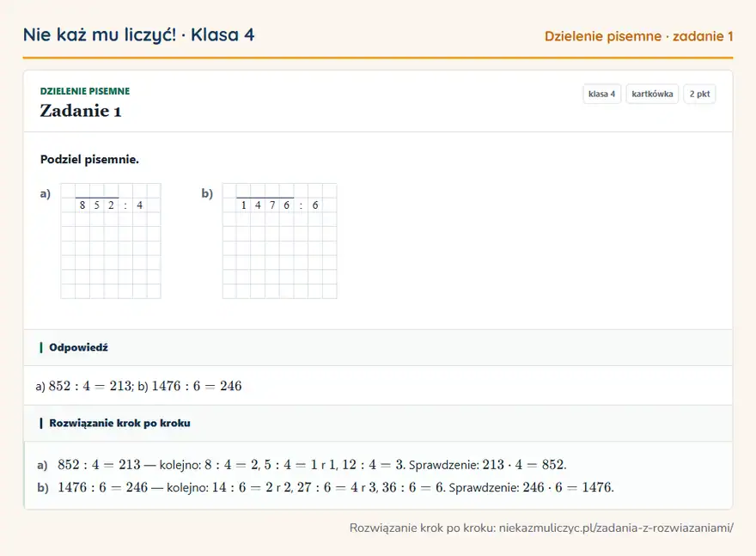The height and width of the screenshot is (556, 756).
Task: Open the niekazmuliczyc.pl/zadania-z-rozwiazaniami/ link
Action: click(616, 528)
